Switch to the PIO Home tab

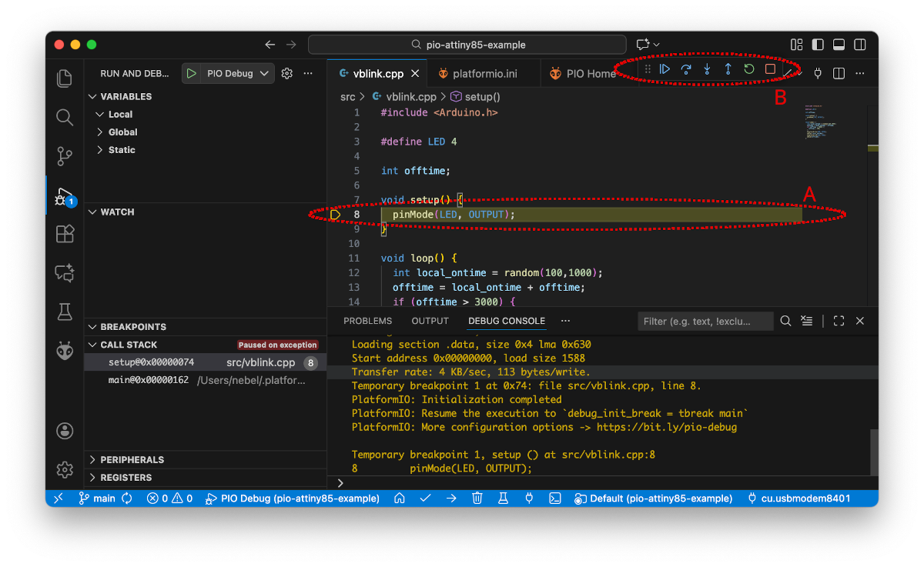point(590,74)
